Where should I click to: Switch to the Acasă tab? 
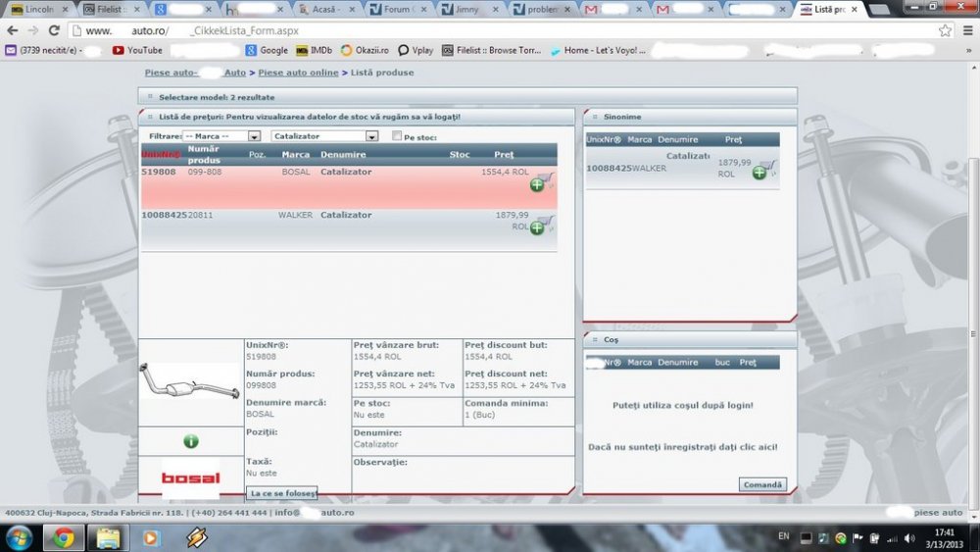[326, 10]
